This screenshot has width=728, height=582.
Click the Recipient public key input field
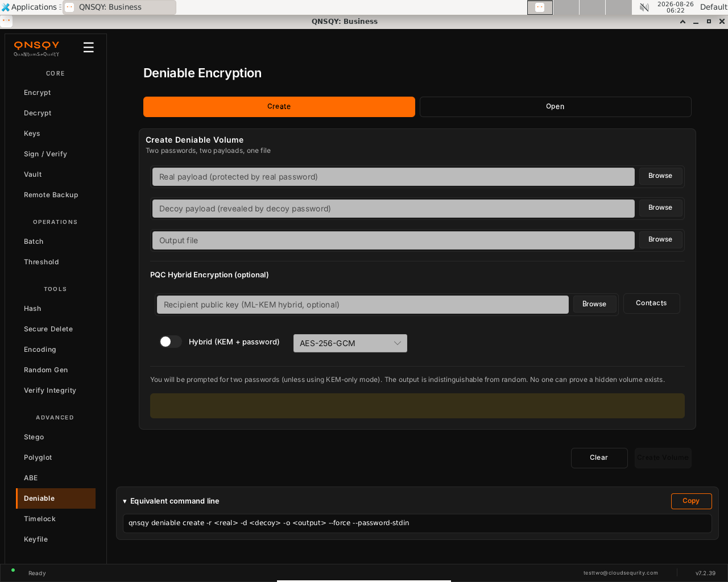363,305
